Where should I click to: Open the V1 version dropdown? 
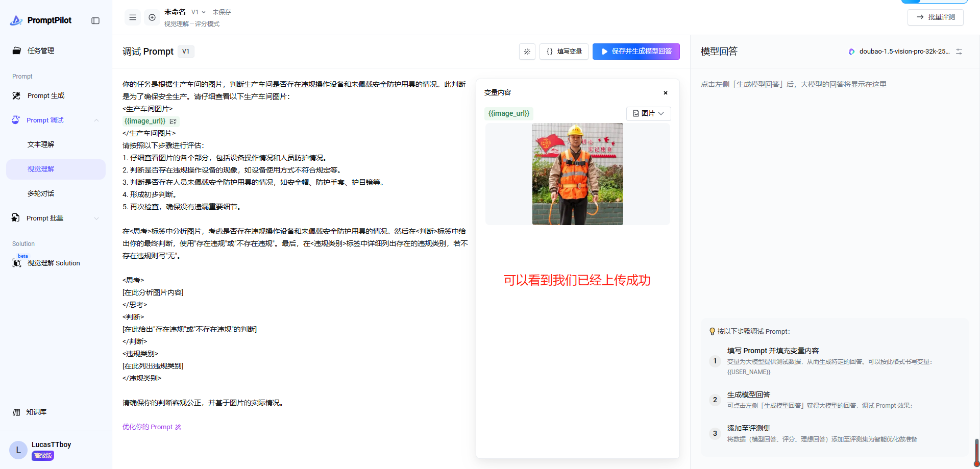199,12
